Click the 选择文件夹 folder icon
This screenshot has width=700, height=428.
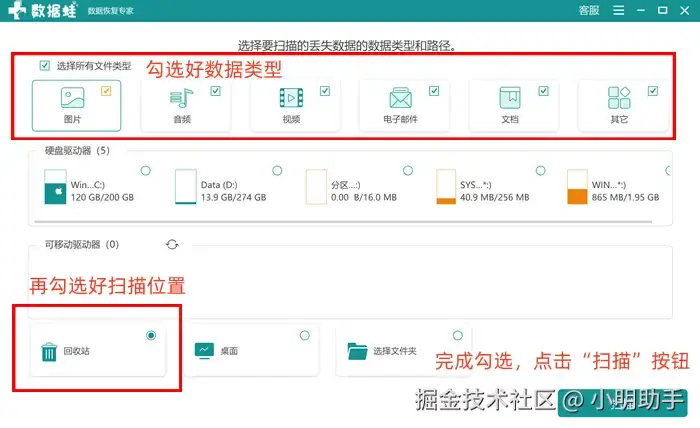tap(357, 351)
